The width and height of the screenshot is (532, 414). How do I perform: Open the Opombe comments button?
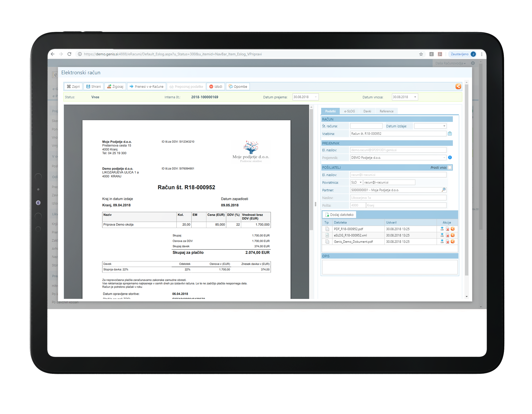coord(238,86)
